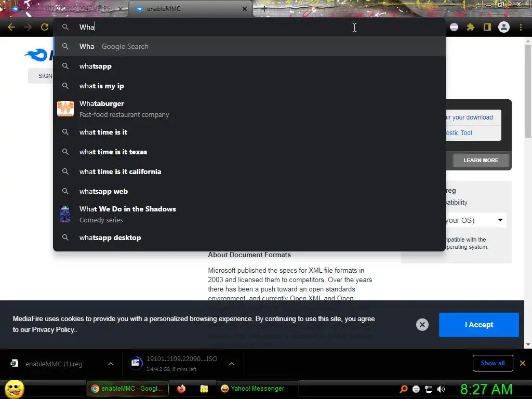This screenshot has height=399, width=532.
Task: Choose the 'whatsapp' suggestion
Action: coord(249,66)
